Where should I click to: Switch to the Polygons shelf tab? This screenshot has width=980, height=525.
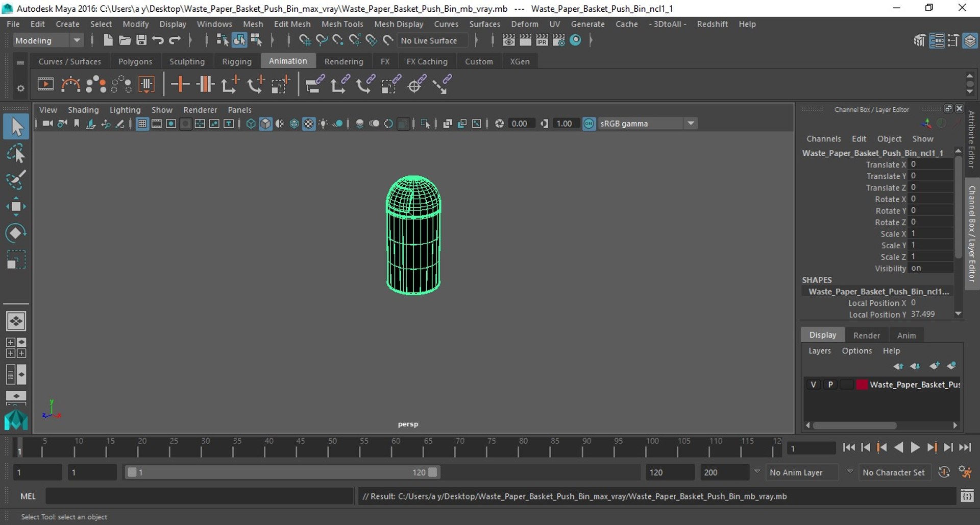pyautogui.click(x=135, y=61)
